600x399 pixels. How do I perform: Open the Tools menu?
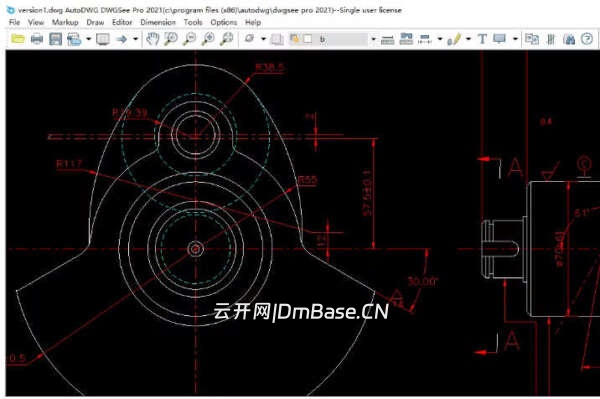click(x=193, y=22)
